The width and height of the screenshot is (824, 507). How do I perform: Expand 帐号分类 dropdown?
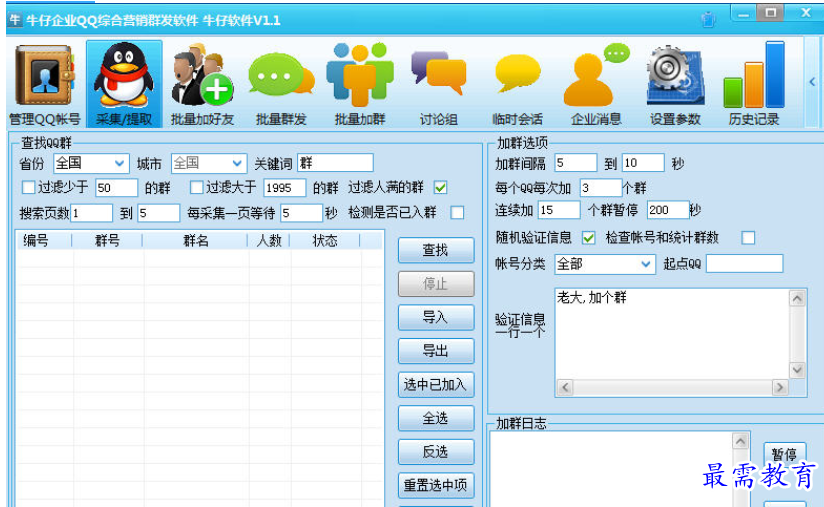click(x=646, y=264)
